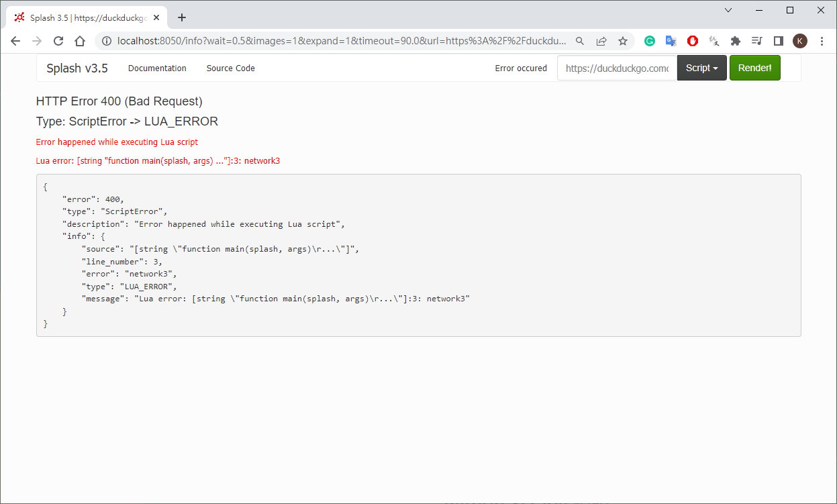This screenshot has width=837, height=504.
Task: Open the tab search chevron
Action: (x=728, y=10)
